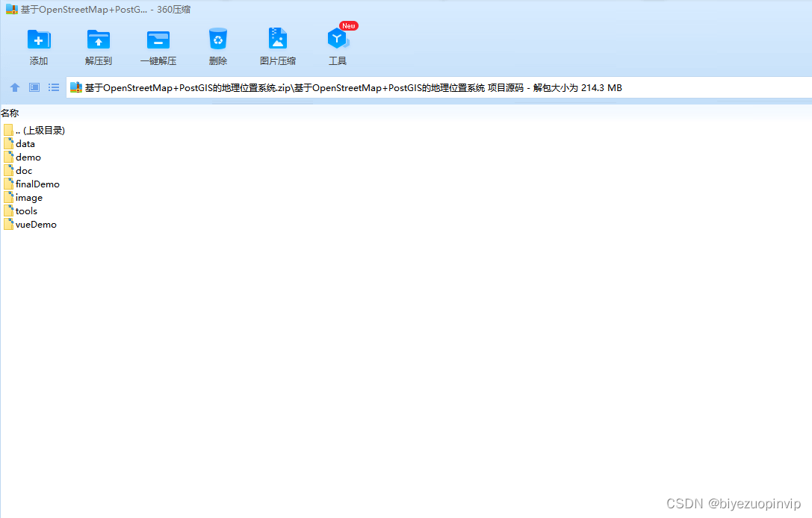The height and width of the screenshot is (518, 812).
Task: Click the 解压到 (Extract to) icon
Action: click(x=99, y=40)
